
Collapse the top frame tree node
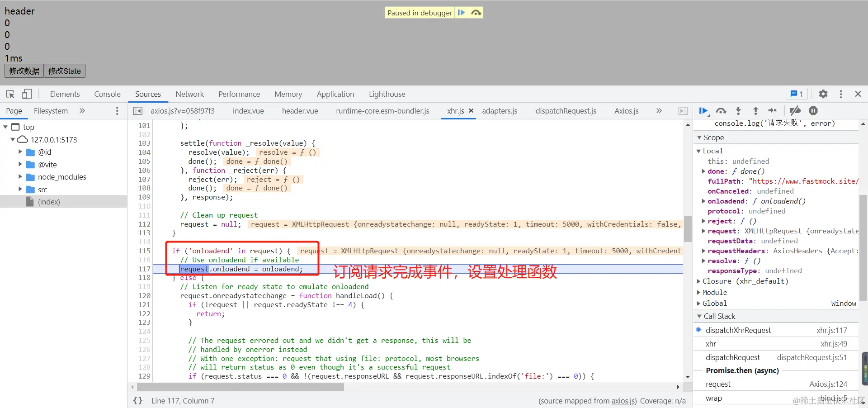tap(5, 127)
